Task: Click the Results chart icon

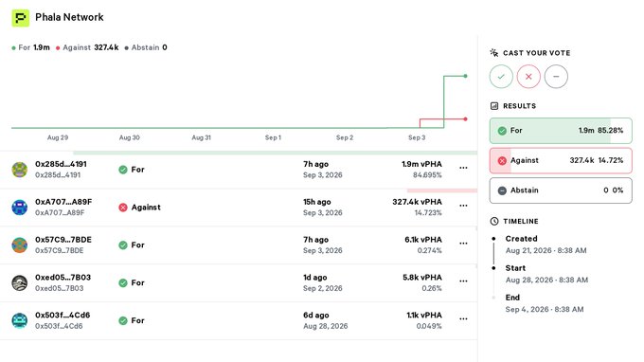Action: (494, 106)
